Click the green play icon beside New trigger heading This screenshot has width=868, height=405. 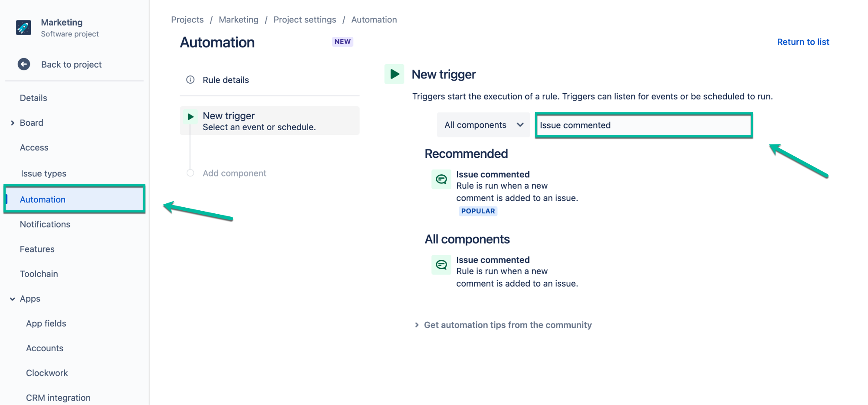[395, 74]
